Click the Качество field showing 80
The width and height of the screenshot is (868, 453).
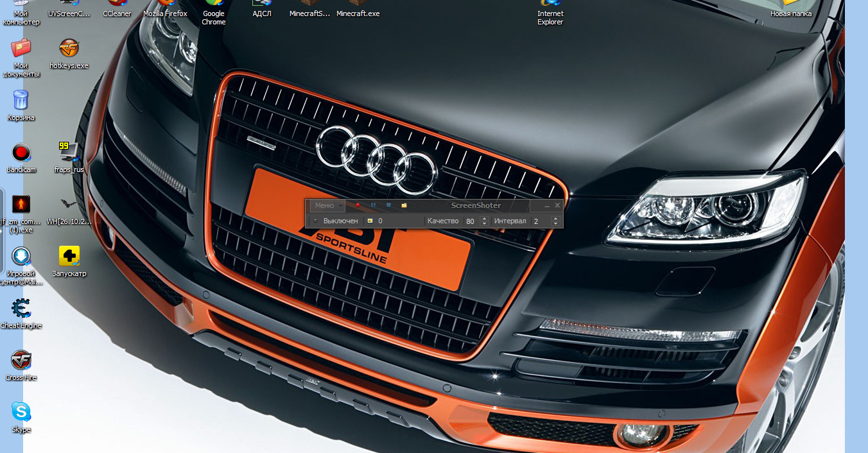pos(471,221)
